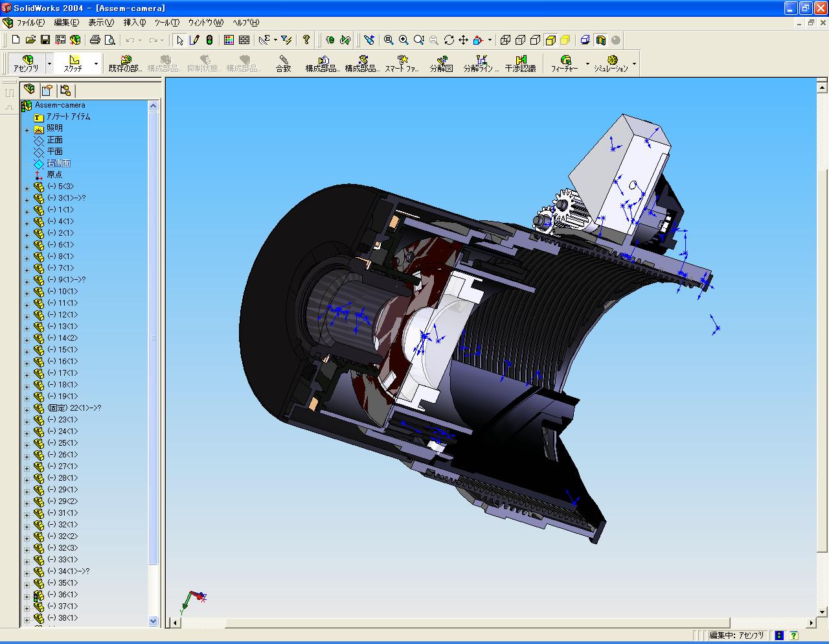Click the Zoom to Fit magnifier icon
Image resolution: width=829 pixels, height=644 pixels.
[x=389, y=40]
